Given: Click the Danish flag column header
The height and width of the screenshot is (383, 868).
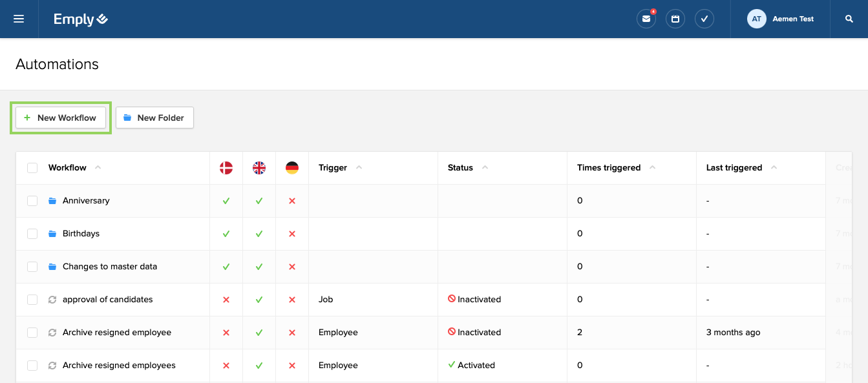Looking at the screenshot, I should tap(226, 167).
